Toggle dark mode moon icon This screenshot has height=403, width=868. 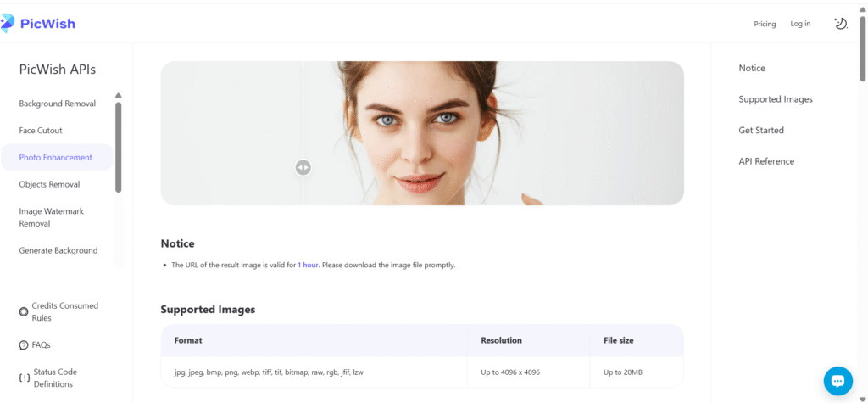(840, 24)
